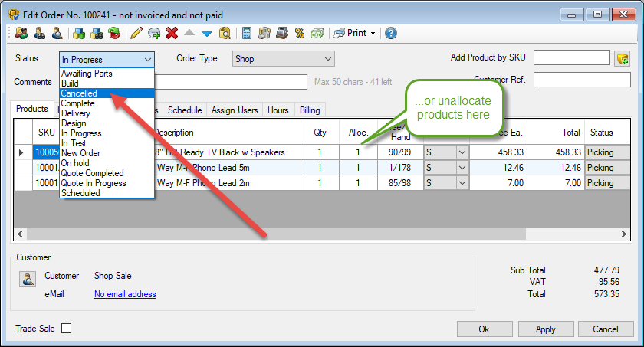Image resolution: width=644 pixels, height=347 pixels.
Task: Open the Billing tab
Action: 310,110
